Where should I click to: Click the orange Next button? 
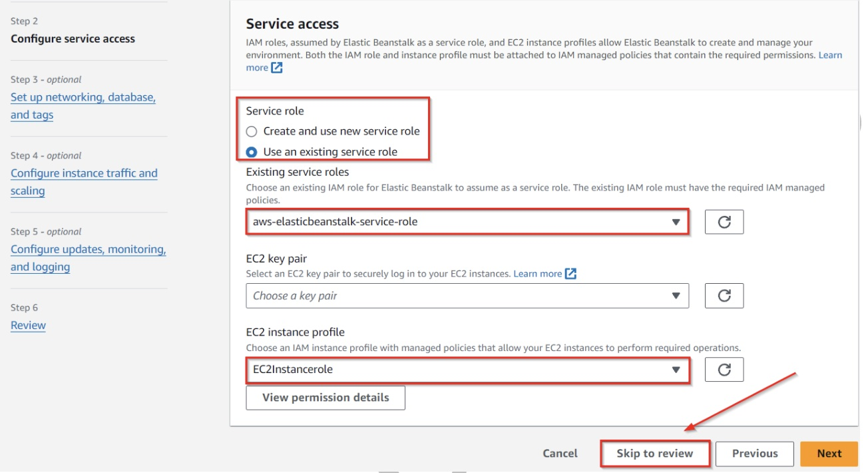point(829,454)
